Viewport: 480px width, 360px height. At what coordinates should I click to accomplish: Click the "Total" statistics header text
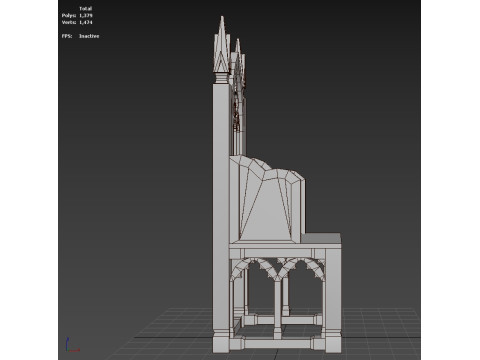pos(86,9)
